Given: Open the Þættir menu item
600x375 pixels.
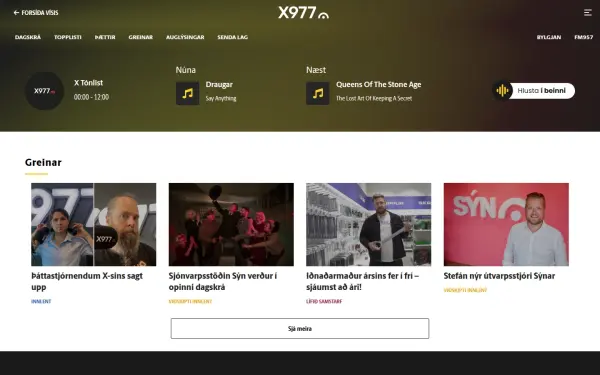Looking at the screenshot, I should [x=105, y=37].
